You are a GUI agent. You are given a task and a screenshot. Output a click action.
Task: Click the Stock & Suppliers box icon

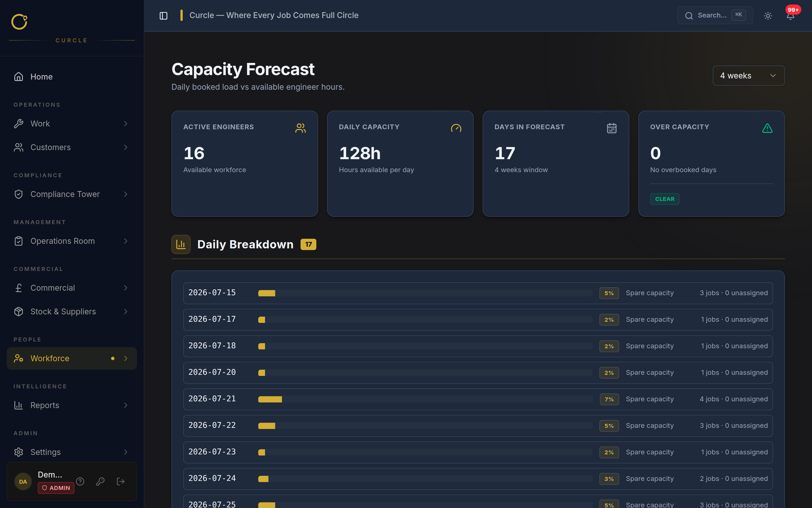coord(19,312)
